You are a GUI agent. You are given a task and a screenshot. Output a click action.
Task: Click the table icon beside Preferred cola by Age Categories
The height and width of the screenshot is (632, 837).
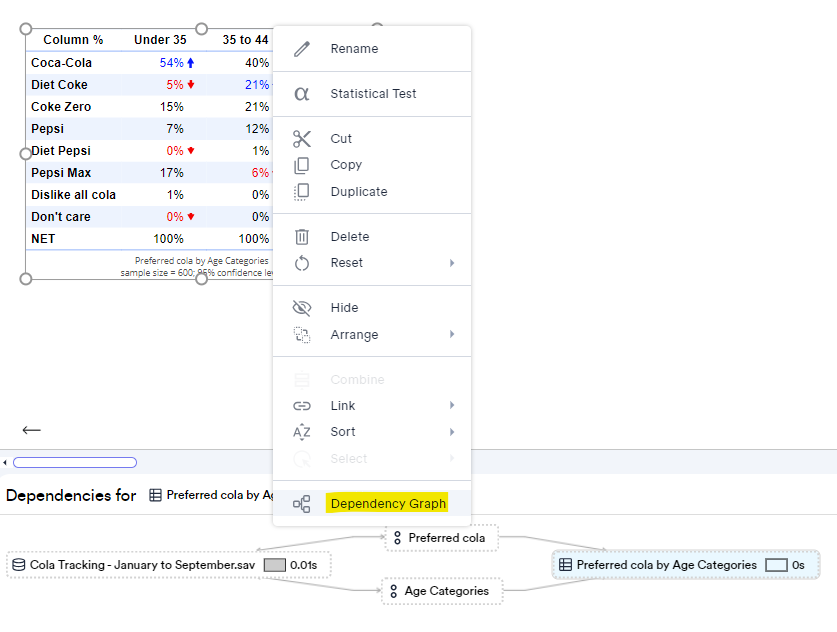566,565
